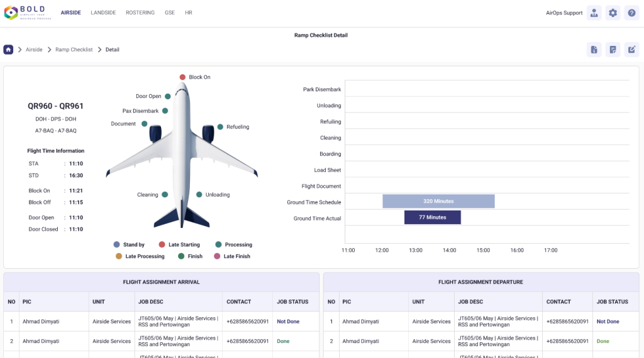The height and width of the screenshot is (358, 644).
Task: Click the Airside breadcrumb link
Action: (x=34, y=50)
